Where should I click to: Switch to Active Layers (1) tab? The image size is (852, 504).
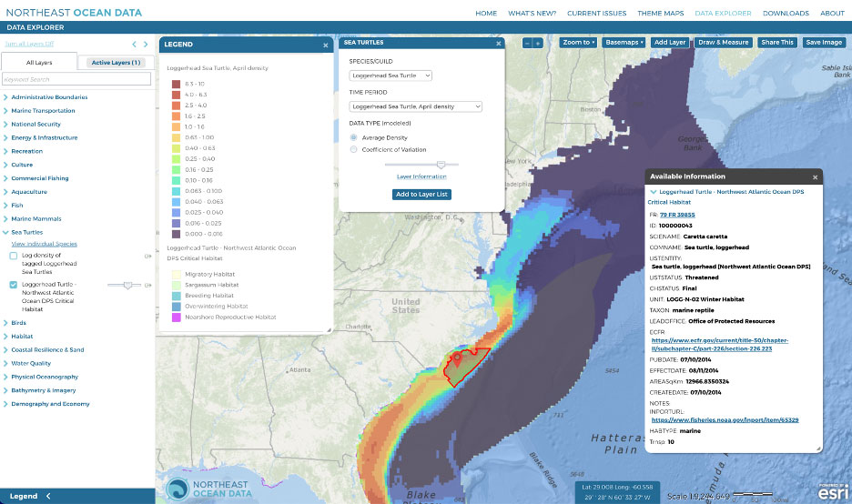[x=116, y=63]
